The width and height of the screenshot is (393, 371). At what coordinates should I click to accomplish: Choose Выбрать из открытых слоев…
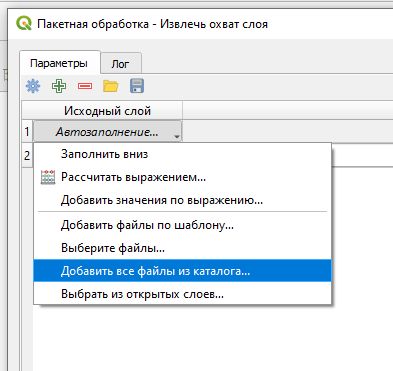tap(182, 294)
